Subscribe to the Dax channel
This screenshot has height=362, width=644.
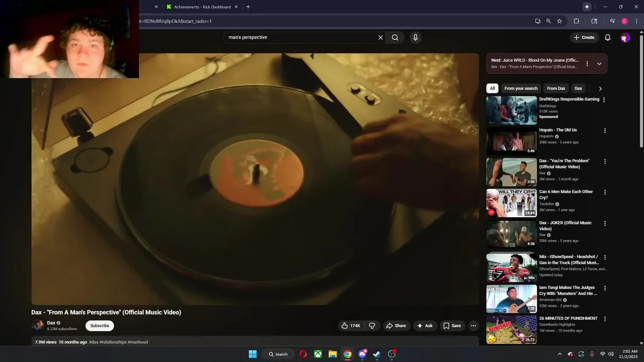tap(100, 326)
